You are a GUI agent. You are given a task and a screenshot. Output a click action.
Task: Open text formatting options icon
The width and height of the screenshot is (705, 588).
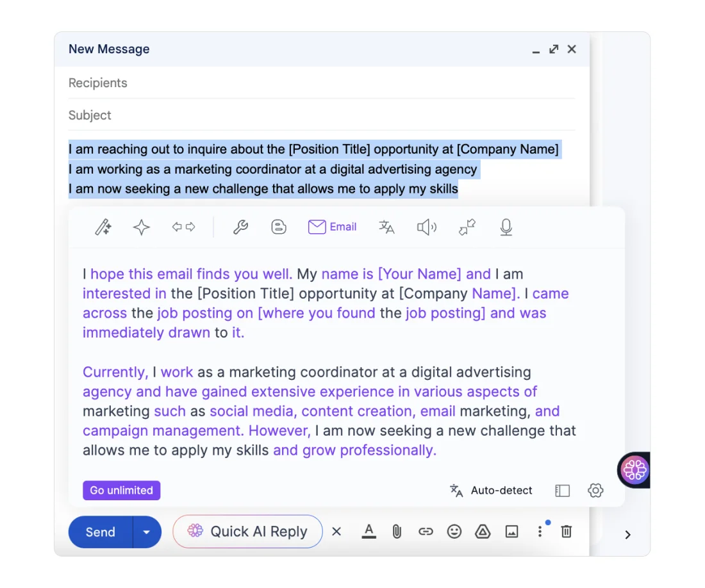(369, 532)
